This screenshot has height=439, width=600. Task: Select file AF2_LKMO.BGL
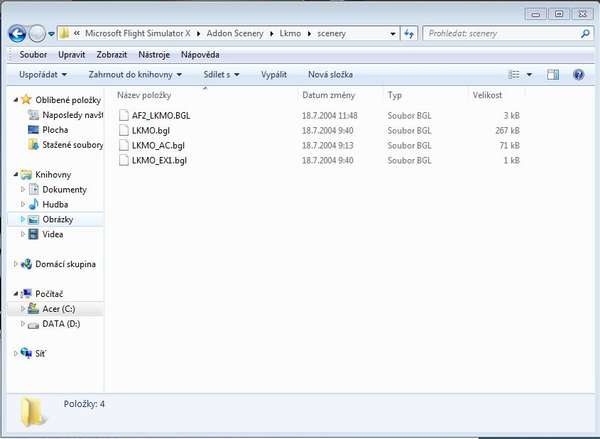point(161,116)
